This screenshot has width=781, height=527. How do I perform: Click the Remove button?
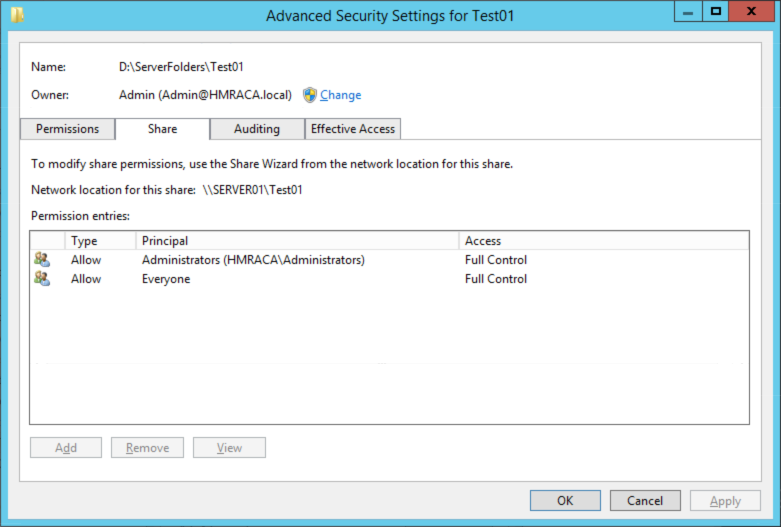147,447
